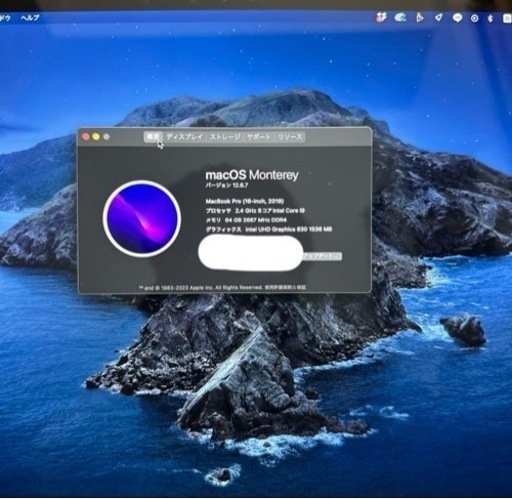Screen dimensions: 512x499
Task: Close the About This Mac window
Action: pos(86,137)
